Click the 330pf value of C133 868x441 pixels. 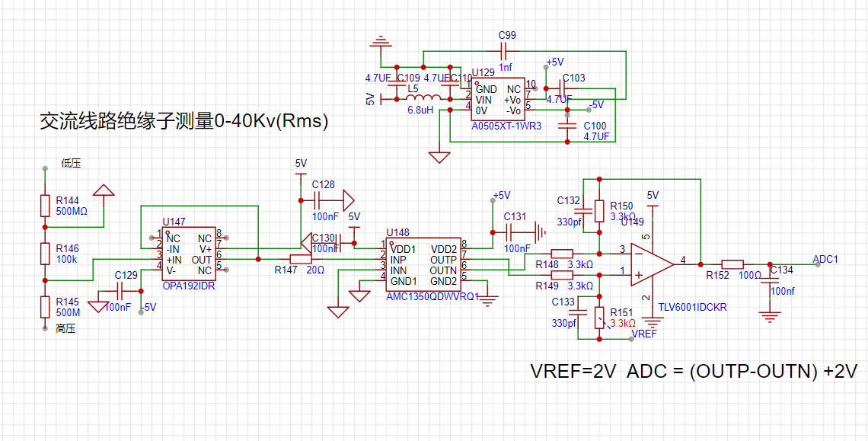[x=563, y=323]
